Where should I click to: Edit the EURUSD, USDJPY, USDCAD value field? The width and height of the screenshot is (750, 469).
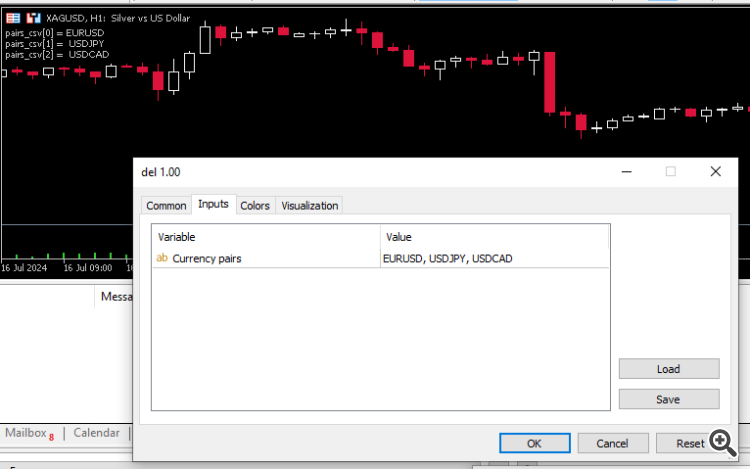pos(495,259)
